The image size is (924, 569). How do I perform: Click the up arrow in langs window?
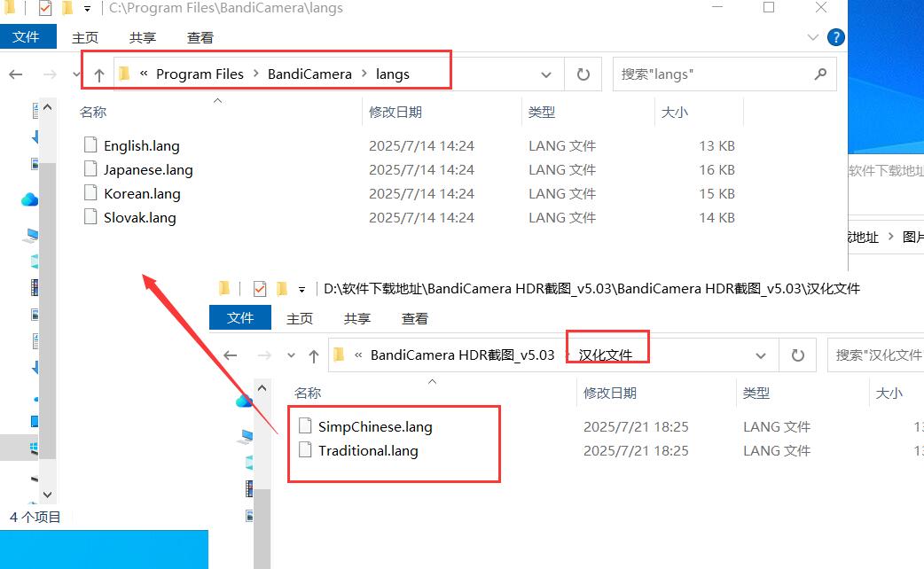pyautogui.click(x=98, y=75)
